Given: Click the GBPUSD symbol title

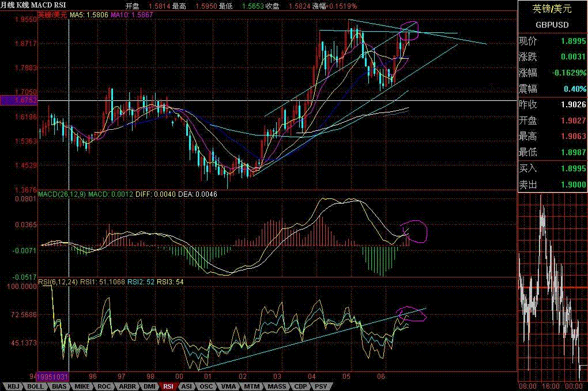Looking at the screenshot, I should (x=552, y=25).
